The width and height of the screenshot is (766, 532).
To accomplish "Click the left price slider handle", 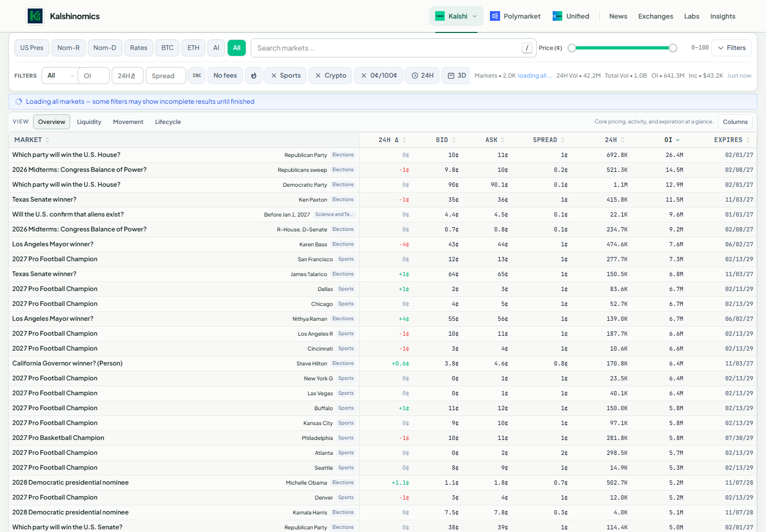I will coord(572,48).
